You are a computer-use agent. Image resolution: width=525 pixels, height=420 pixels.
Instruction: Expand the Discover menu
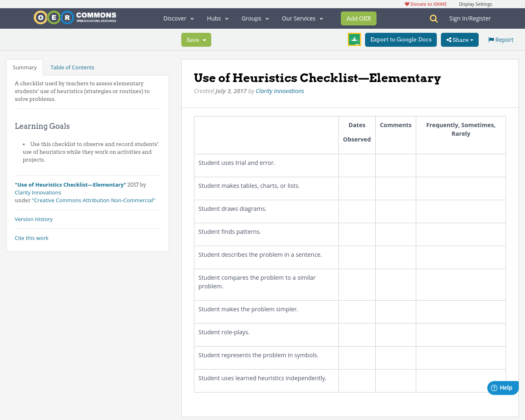[178, 18]
